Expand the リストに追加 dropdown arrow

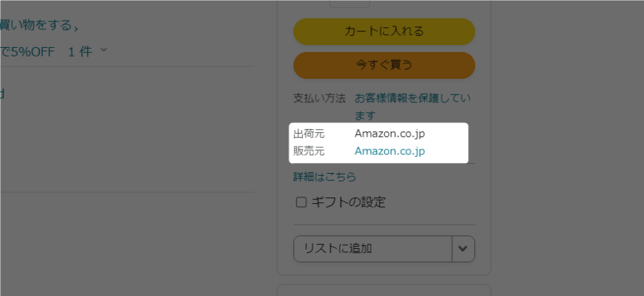[x=463, y=249]
